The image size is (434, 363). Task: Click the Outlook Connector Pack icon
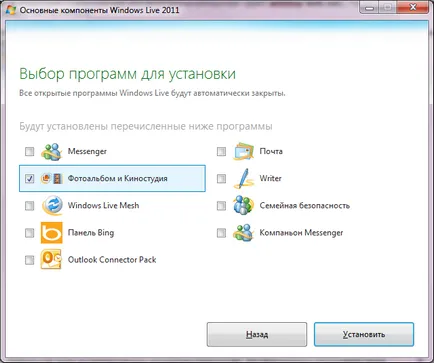[x=52, y=260]
